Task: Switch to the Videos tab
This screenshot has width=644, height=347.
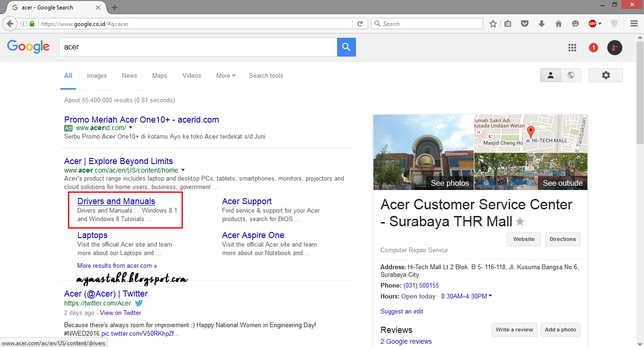Action: click(192, 75)
